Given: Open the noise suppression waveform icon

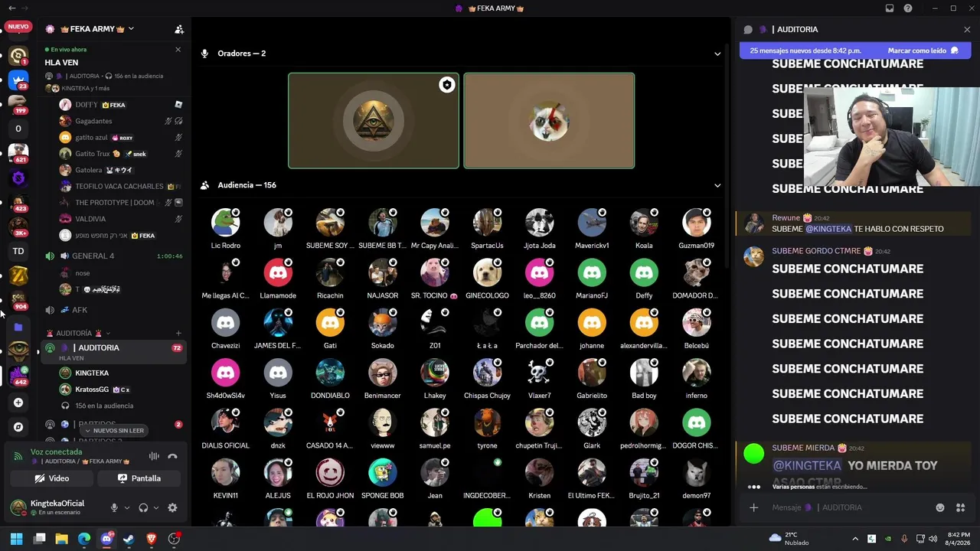Looking at the screenshot, I should (x=154, y=456).
